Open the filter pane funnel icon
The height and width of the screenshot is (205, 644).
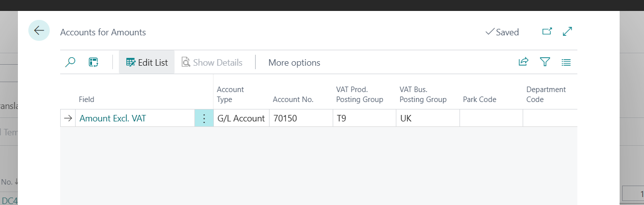(x=545, y=62)
